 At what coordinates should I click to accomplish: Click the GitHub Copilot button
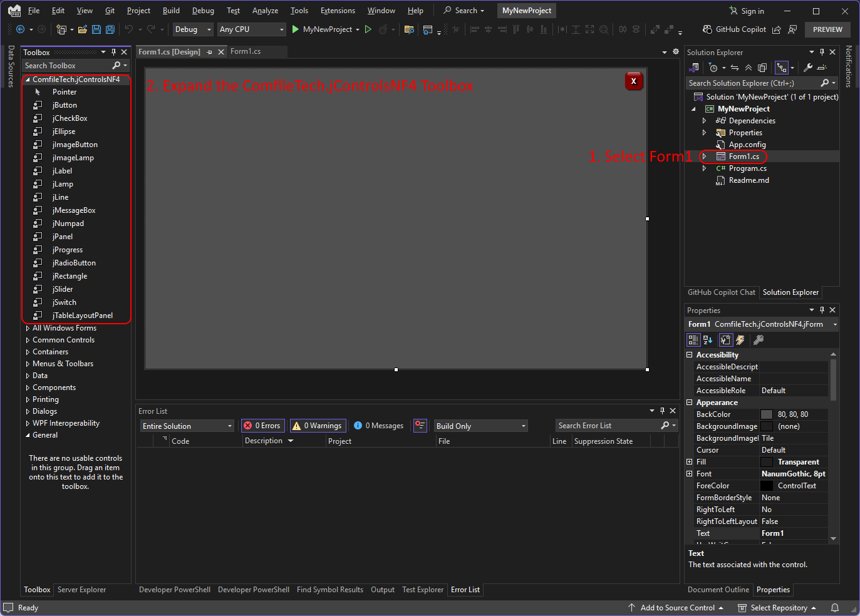734,29
